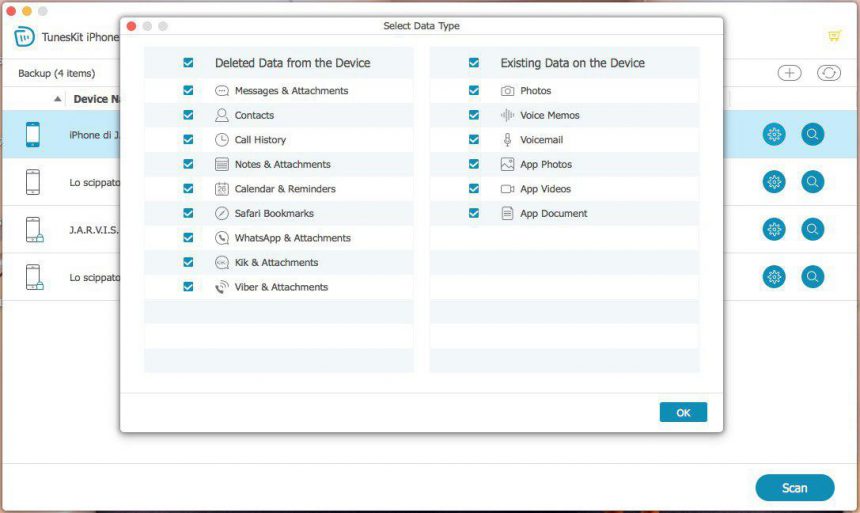860x513 pixels.
Task: Click the 'Kik & Attachments' label
Action: pyautogui.click(x=276, y=263)
